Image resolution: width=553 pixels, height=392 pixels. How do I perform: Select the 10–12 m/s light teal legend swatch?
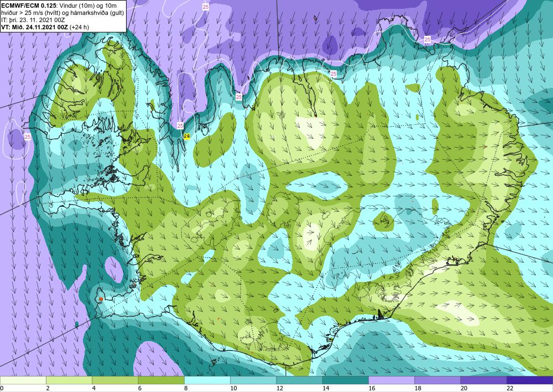coord(253,380)
